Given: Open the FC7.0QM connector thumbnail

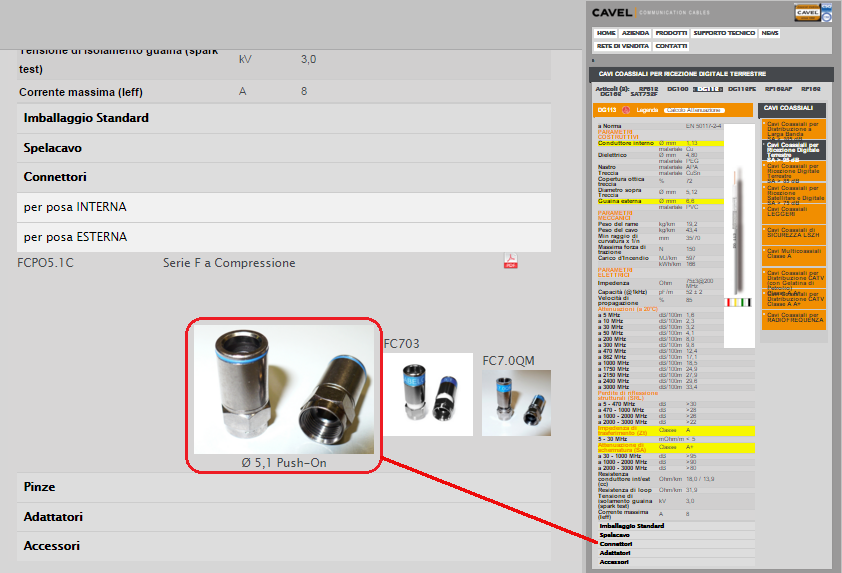Looking at the screenshot, I should (516, 403).
